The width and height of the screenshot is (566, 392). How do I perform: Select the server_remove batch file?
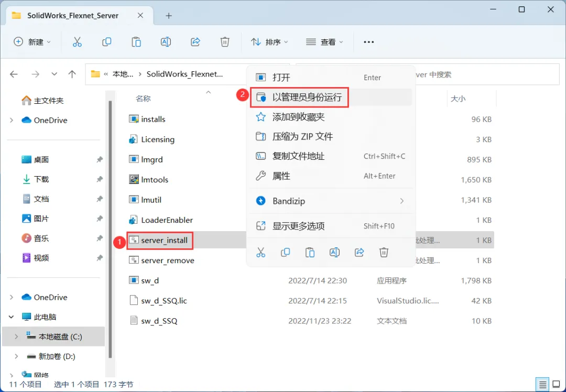pos(162,260)
